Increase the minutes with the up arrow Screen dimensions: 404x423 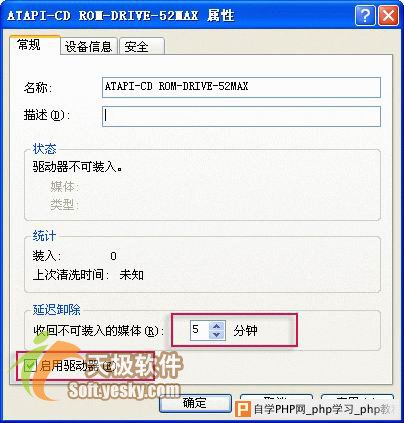(217, 326)
